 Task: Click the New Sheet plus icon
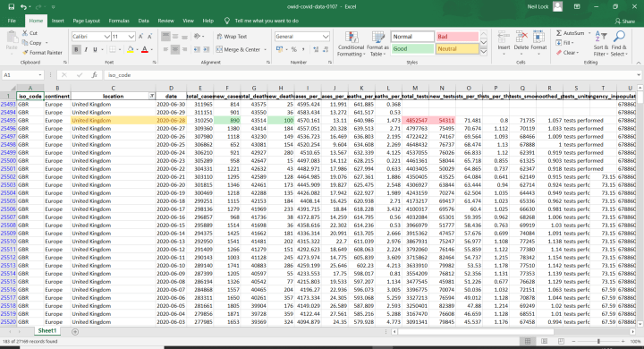(x=75, y=331)
